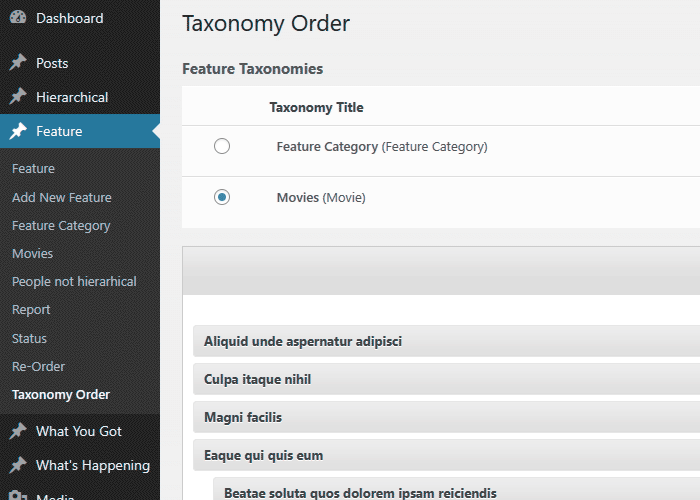This screenshot has width=700, height=500.
Task: Open the Re-Order submenu item
Action: coord(38,366)
